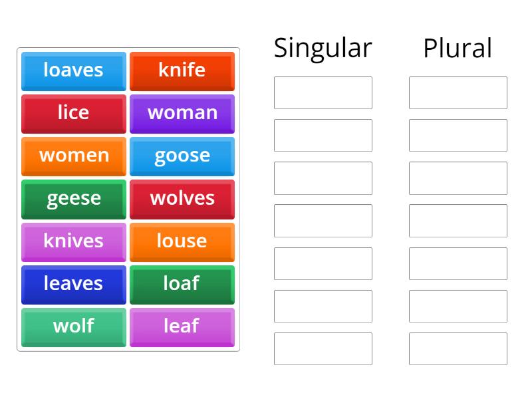Image resolution: width=532 pixels, height=399 pixels.
Task: Select the word tile 'knife'
Action: 182,70
